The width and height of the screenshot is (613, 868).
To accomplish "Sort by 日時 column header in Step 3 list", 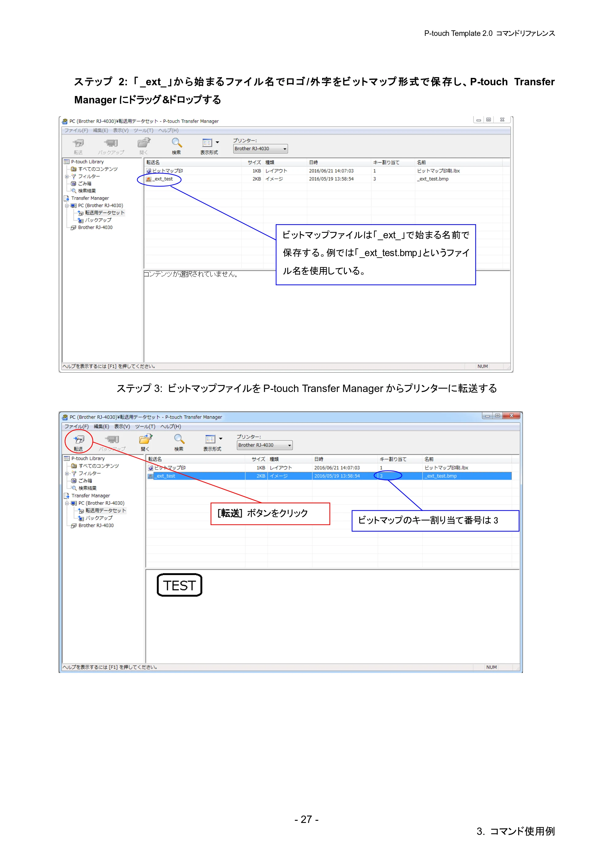I will 345,459.
